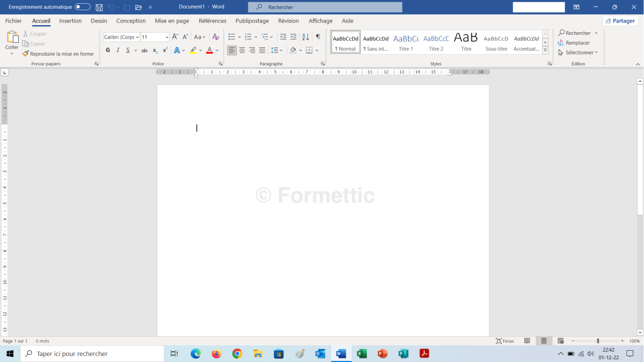644x362 pixels.
Task: Click the clear all formatting icon
Action: [x=216, y=37]
